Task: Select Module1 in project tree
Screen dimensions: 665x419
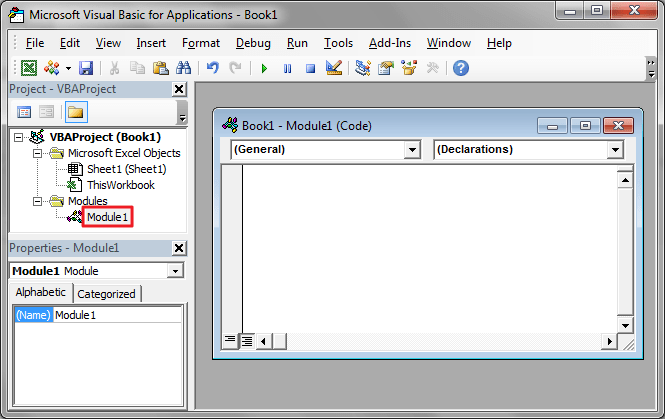Action: 107,217
